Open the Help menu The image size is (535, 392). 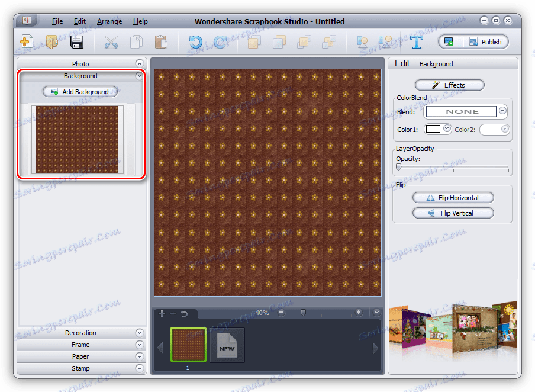pos(140,21)
